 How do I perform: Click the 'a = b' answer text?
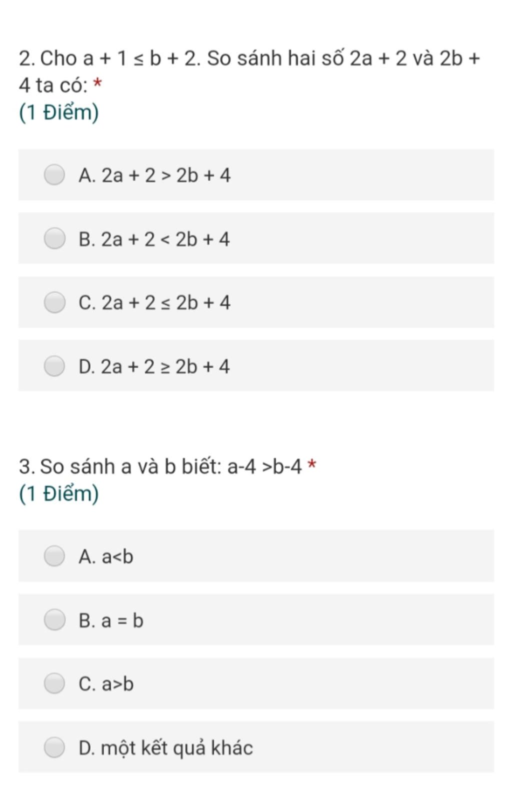click(122, 620)
